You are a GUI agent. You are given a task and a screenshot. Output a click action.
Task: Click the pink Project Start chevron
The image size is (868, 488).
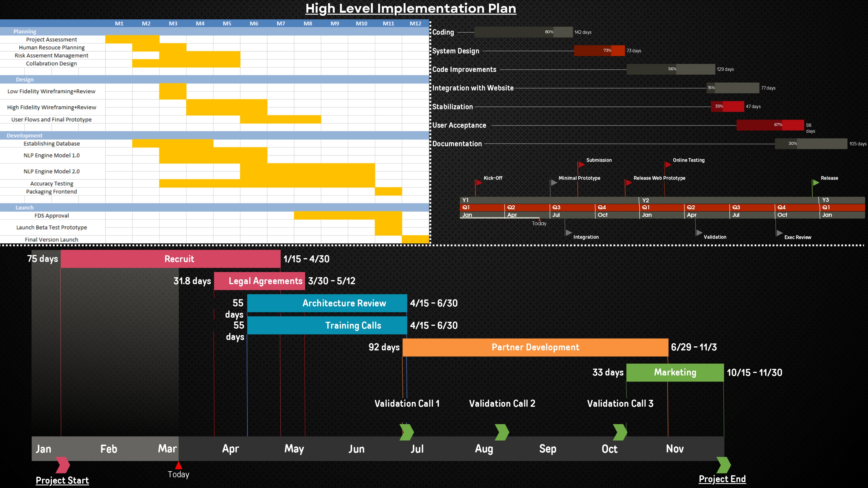tap(63, 465)
